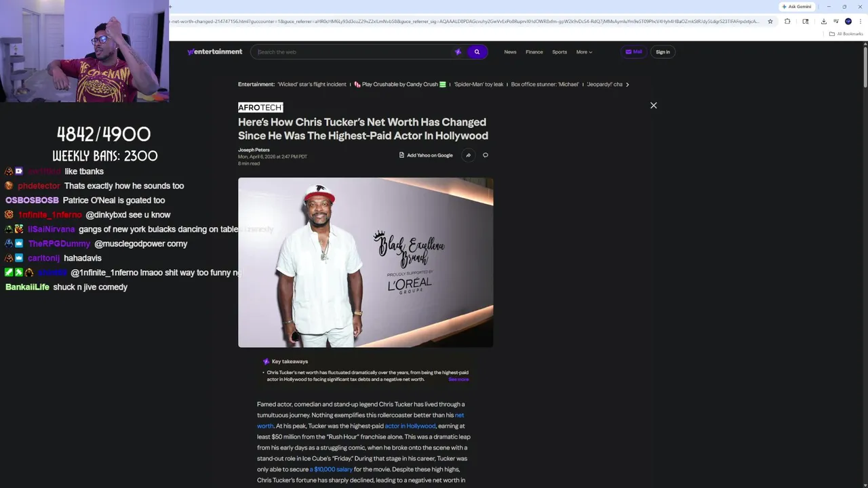Open Yahoo Mail button
Screen dimensions: 868x488
[633, 52]
